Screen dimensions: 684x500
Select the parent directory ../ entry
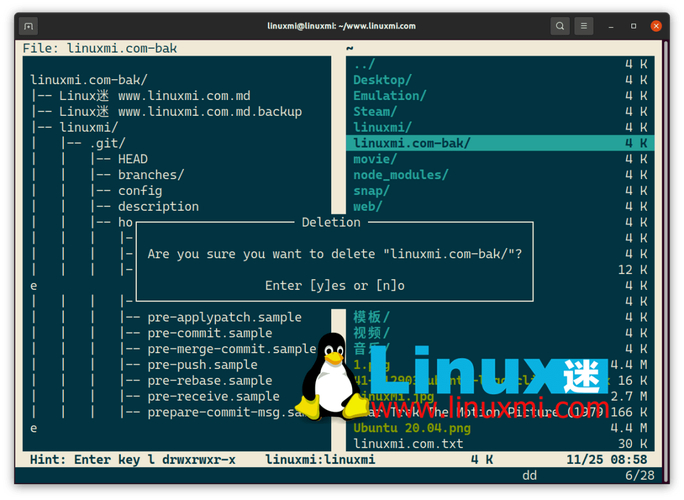[x=500, y=64]
